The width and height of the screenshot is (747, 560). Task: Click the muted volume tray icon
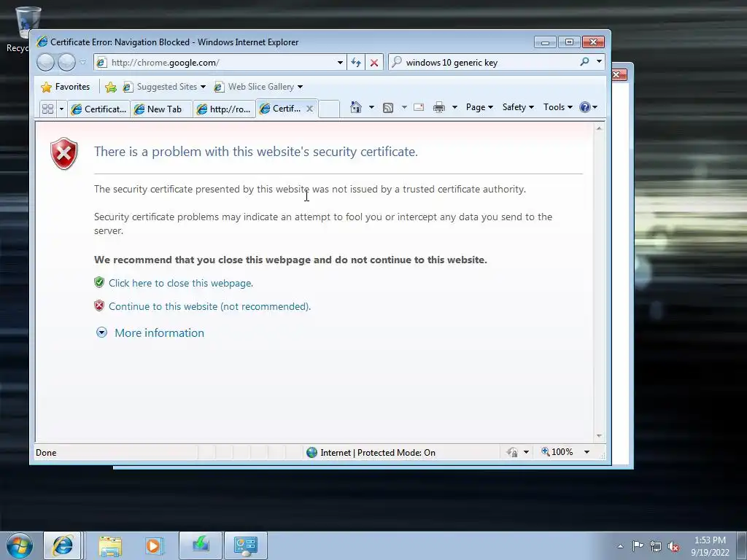(673, 546)
